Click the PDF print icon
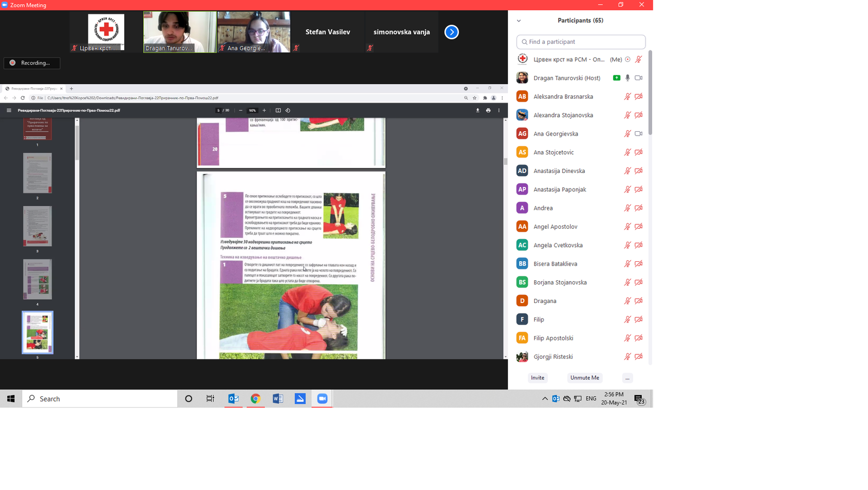Image resolution: width=868 pixels, height=490 pixels. (x=488, y=111)
